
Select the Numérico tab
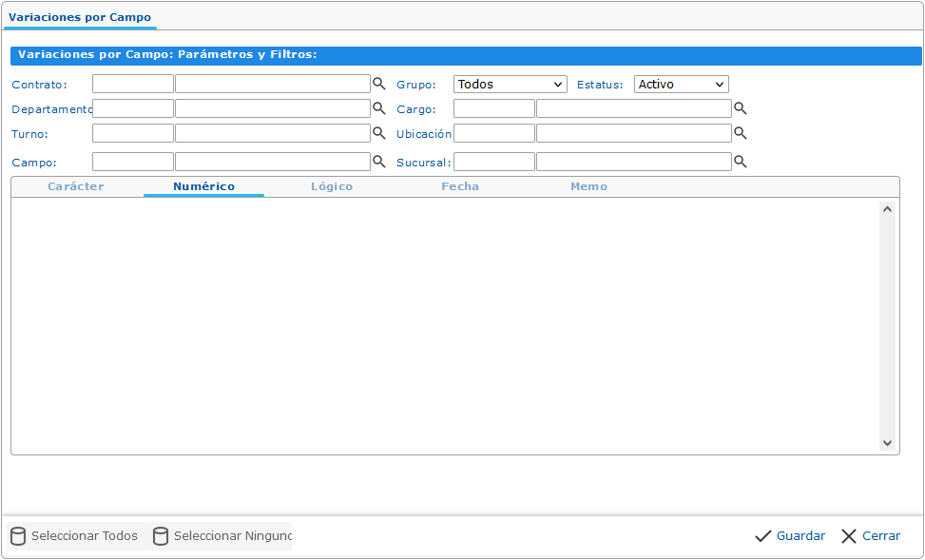(x=203, y=186)
